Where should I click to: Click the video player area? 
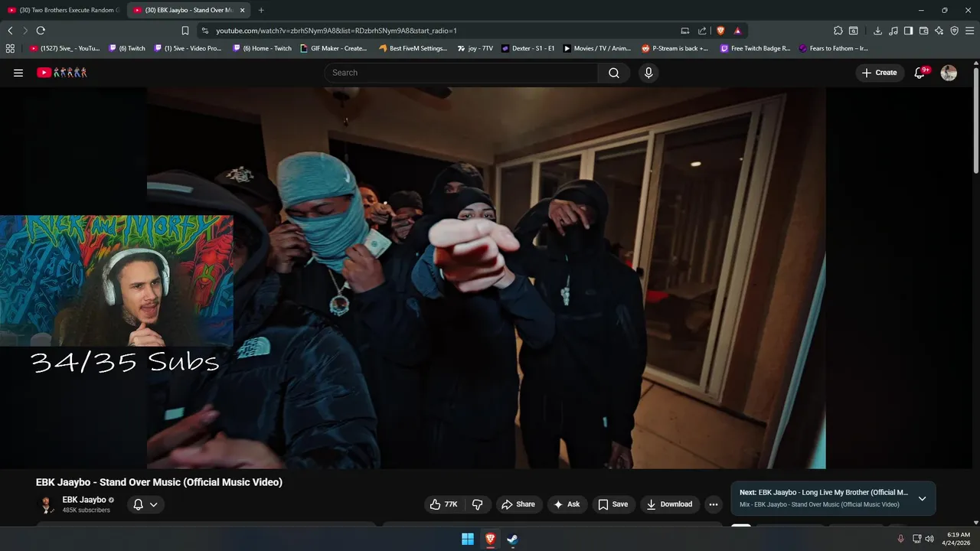click(486, 278)
